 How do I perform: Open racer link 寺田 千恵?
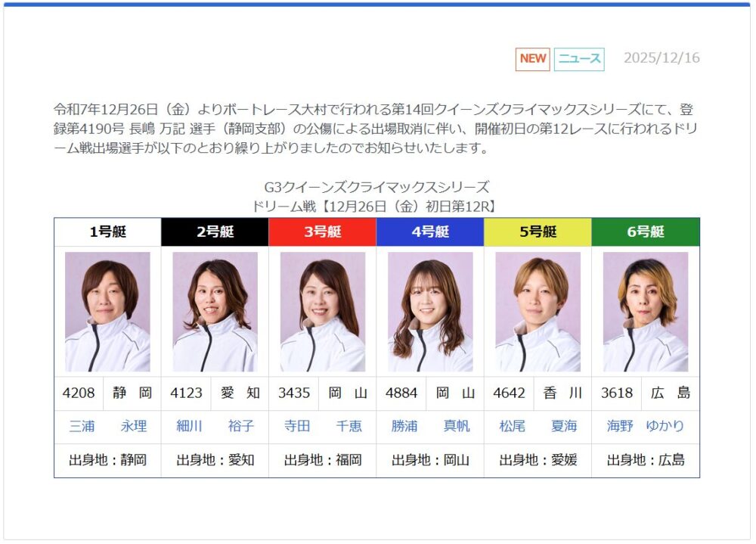click(x=322, y=426)
